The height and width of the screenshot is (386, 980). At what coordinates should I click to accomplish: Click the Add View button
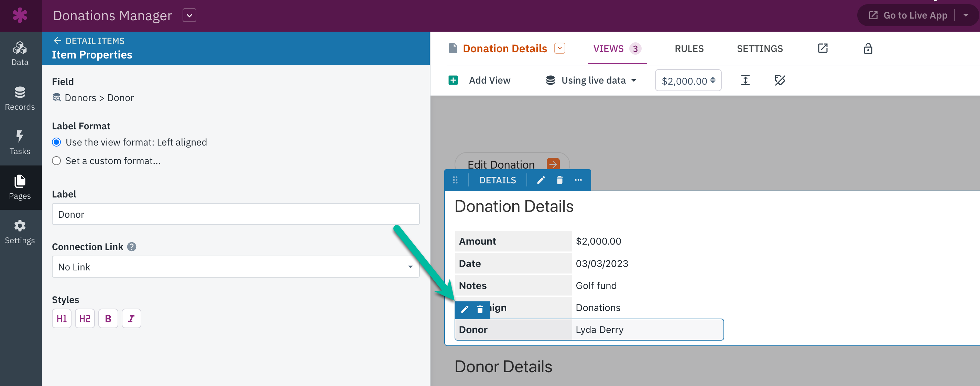(x=479, y=80)
